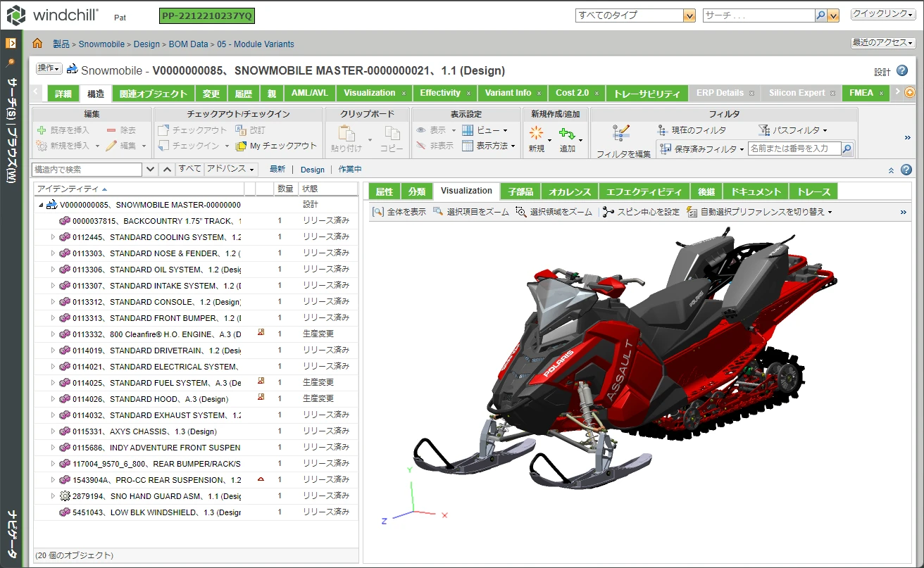Open the help icon next to 設計
The width and height of the screenshot is (924, 568).
[902, 71]
